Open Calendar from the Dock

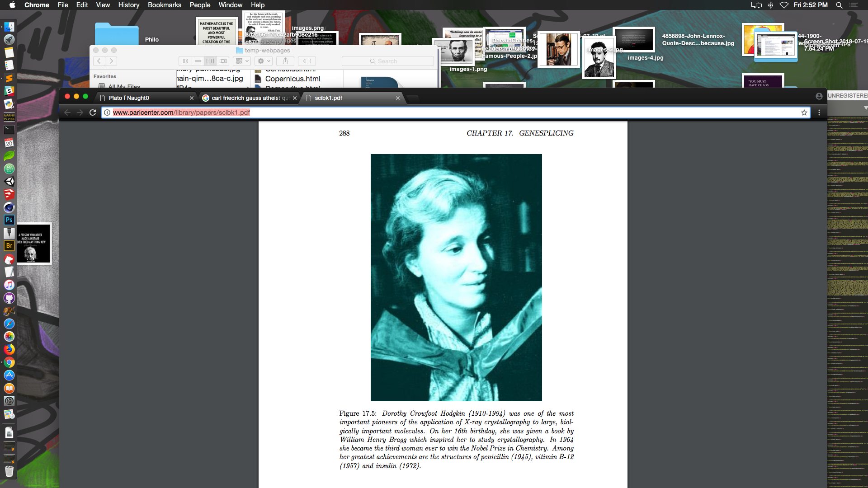(x=9, y=143)
